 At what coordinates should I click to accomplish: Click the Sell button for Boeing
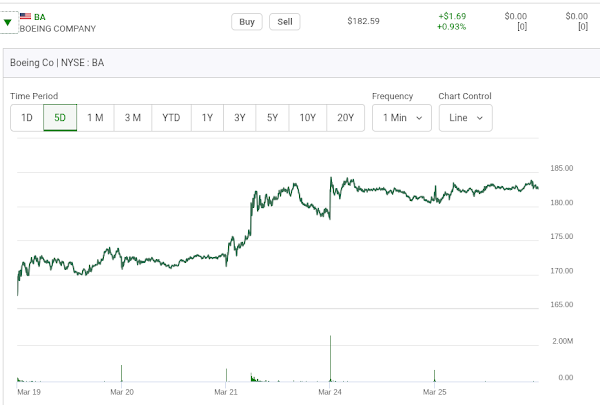pyautogui.click(x=285, y=22)
